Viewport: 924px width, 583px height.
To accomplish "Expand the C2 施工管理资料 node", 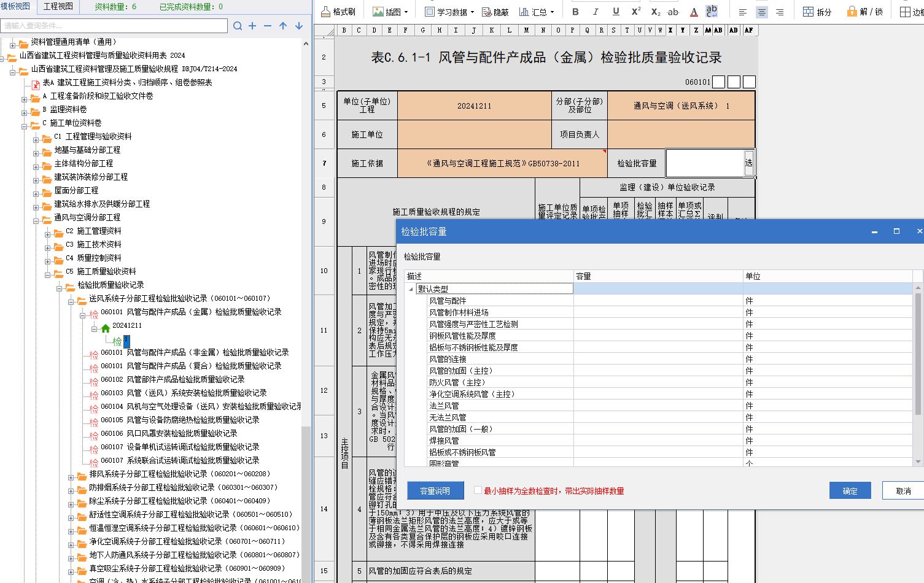I will [x=48, y=234].
